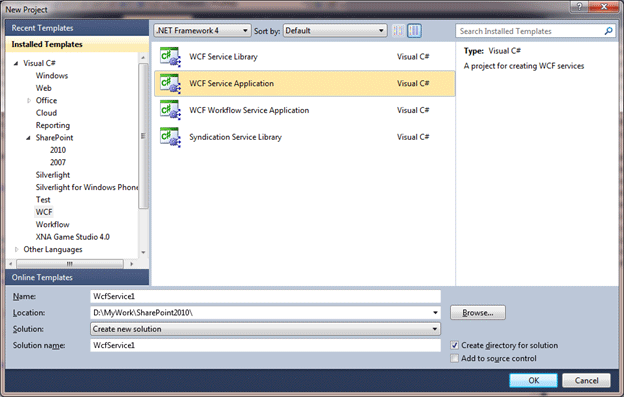The height and width of the screenshot is (397, 624).
Task: Select SharePoint 2007 tree item
Action: [x=58, y=162]
